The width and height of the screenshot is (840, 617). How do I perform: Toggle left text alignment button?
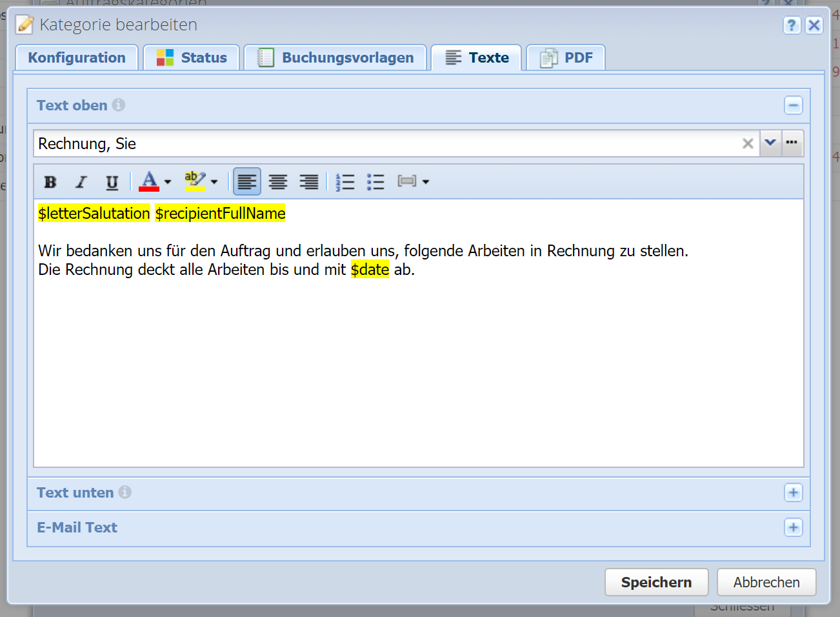pos(247,182)
